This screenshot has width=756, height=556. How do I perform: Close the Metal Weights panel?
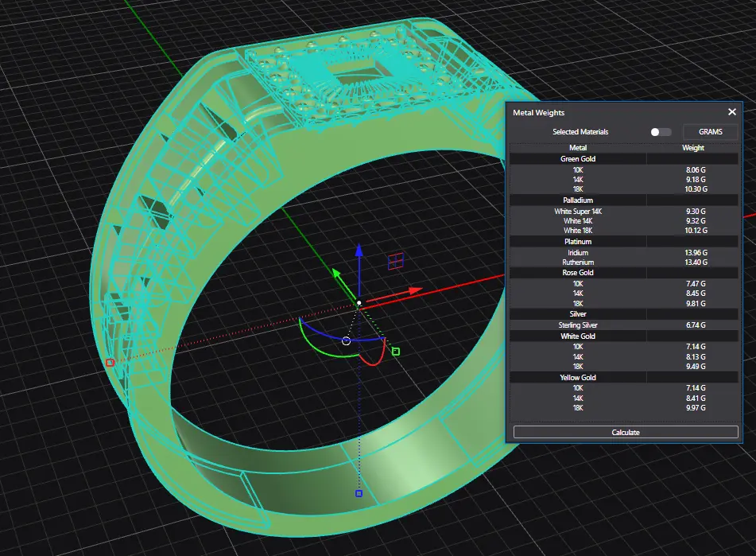(x=732, y=113)
